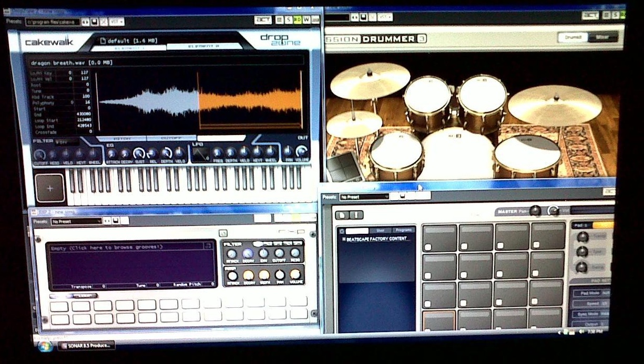
Task: Click the Dropzone previous/next preset arrows
Action: 85,22
